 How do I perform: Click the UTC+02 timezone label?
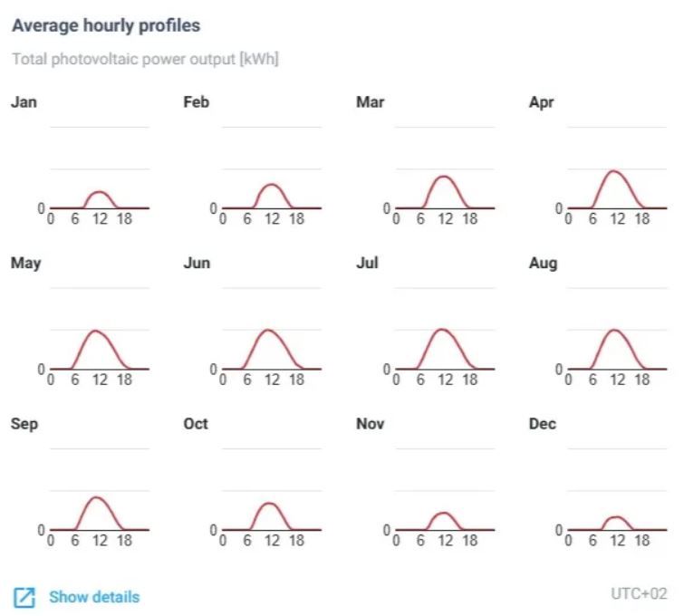point(639,594)
